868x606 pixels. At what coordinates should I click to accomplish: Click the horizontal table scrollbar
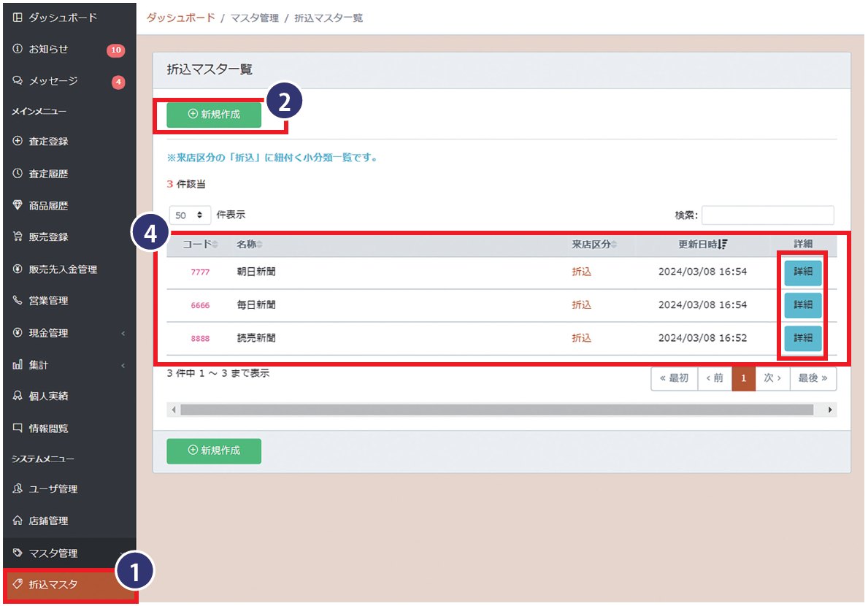(x=496, y=410)
